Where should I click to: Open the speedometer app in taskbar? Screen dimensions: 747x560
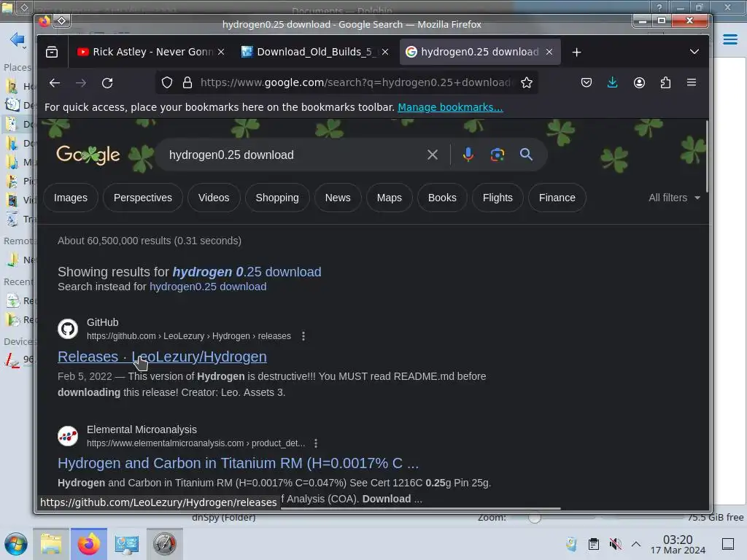click(165, 544)
